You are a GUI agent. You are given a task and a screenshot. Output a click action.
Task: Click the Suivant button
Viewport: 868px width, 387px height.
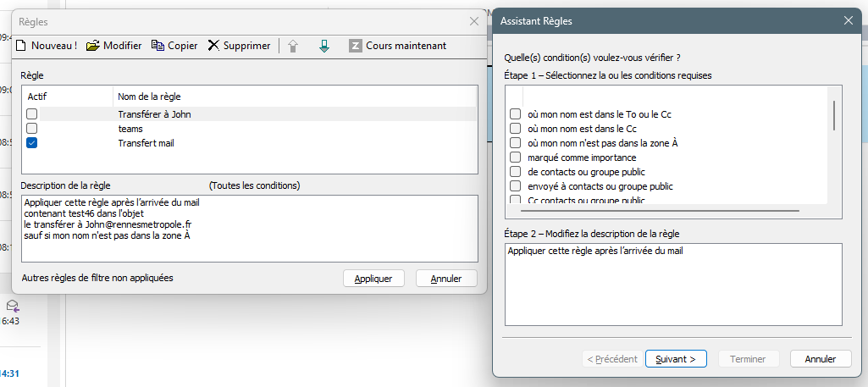(x=675, y=359)
